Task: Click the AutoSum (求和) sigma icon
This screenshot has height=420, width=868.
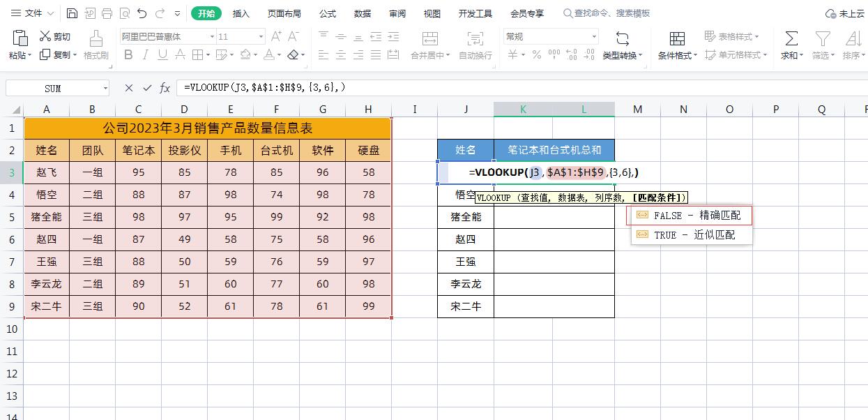Action: 791,38
